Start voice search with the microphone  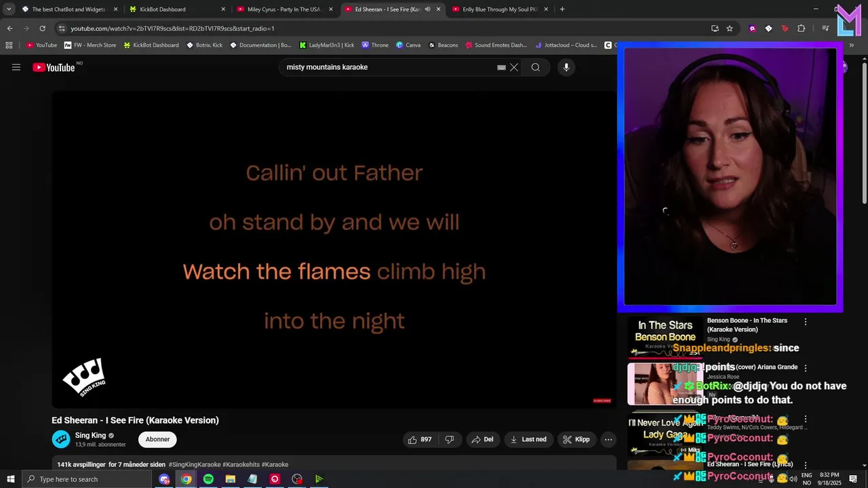point(566,67)
